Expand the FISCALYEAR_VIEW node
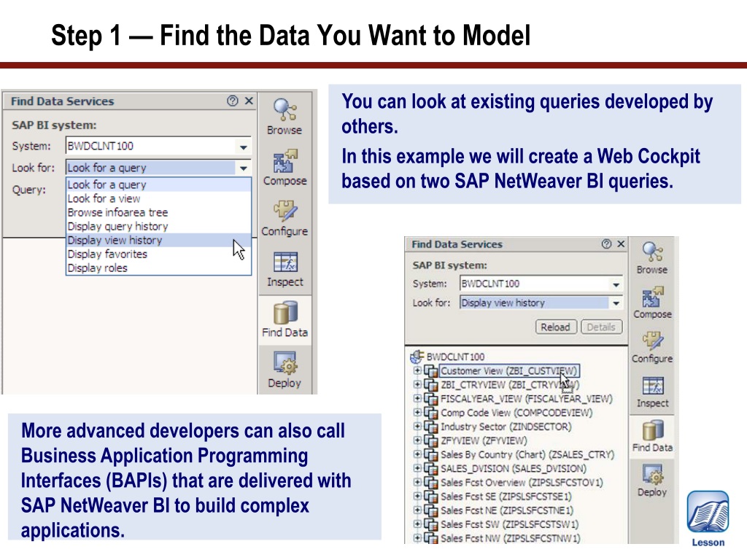 click(417, 398)
